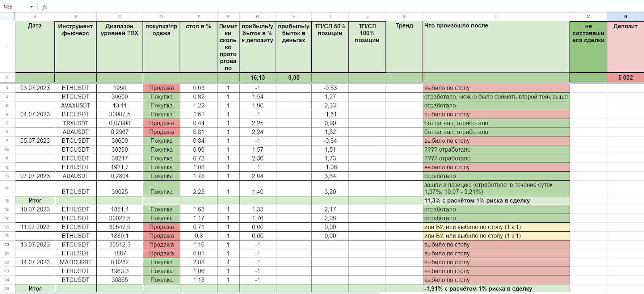
Task: Select date cell 13.07.2023
Action: coord(35,245)
